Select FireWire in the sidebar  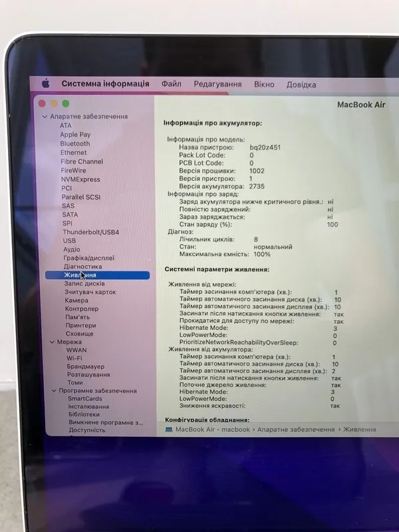74,171
